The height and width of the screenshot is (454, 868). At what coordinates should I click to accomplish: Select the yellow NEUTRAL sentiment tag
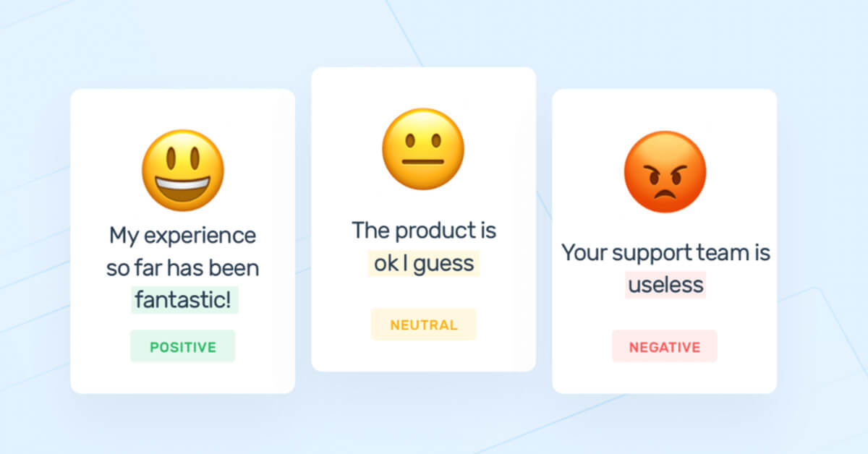424,325
